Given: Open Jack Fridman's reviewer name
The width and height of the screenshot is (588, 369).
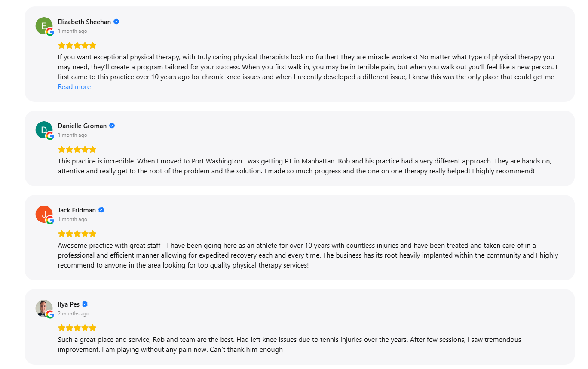Looking at the screenshot, I should point(77,210).
